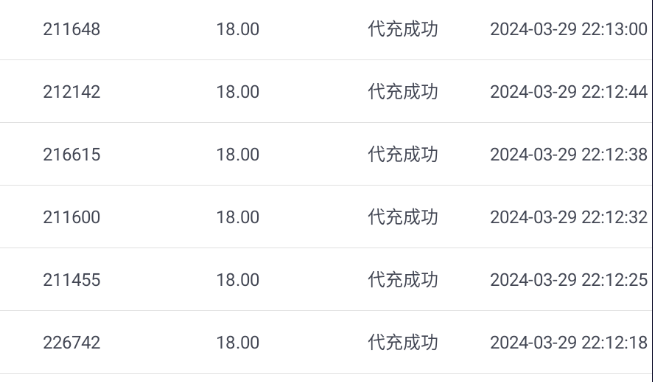Select the row with ID 211600
Image resolution: width=653 pixels, height=382 pixels.
click(x=326, y=217)
